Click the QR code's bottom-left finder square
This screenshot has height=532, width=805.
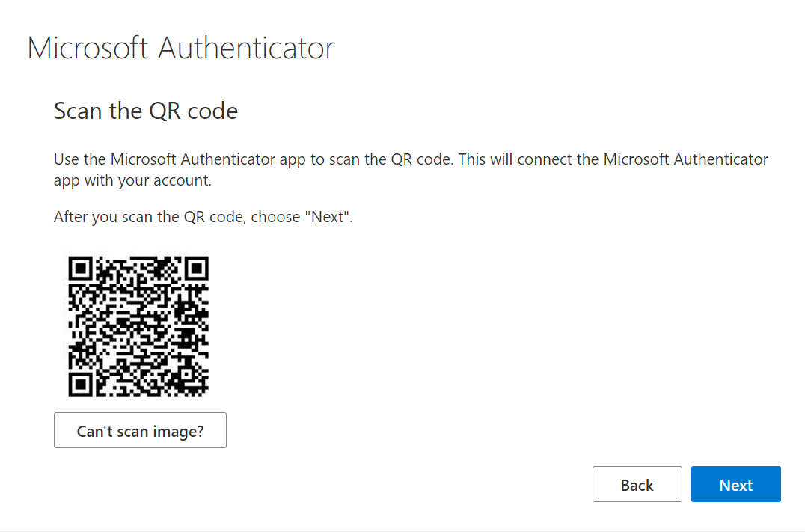pyautogui.click(x=80, y=385)
